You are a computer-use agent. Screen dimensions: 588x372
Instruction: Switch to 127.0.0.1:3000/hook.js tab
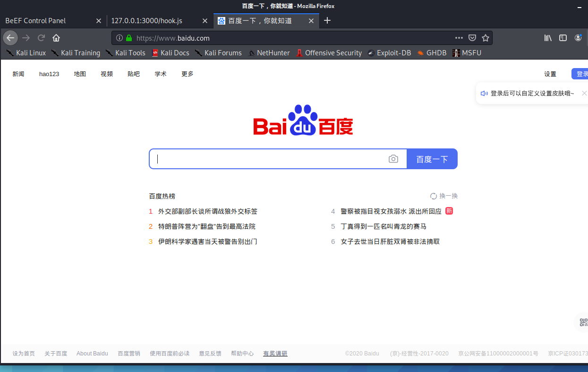[160, 21]
